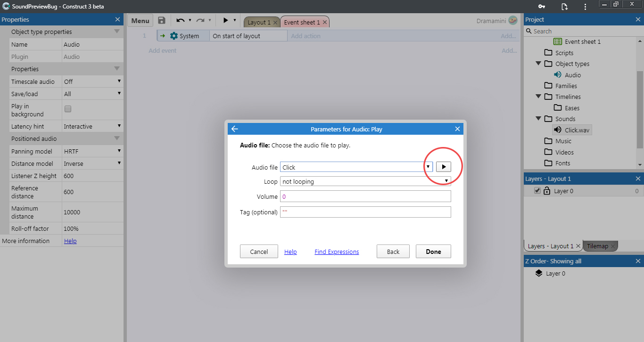644x342 pixels.
Task: Open the Loop dropdown showing not looping
Action: (446, 181)
